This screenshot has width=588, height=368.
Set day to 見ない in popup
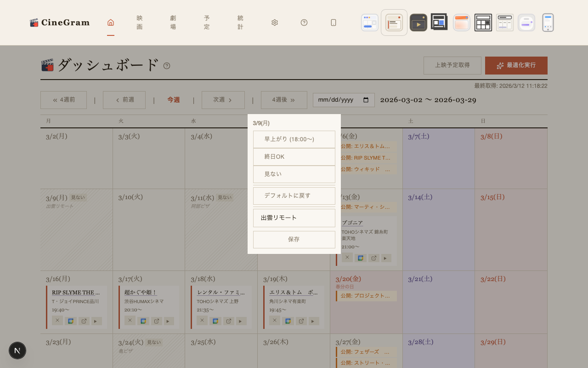click(294, 174)
